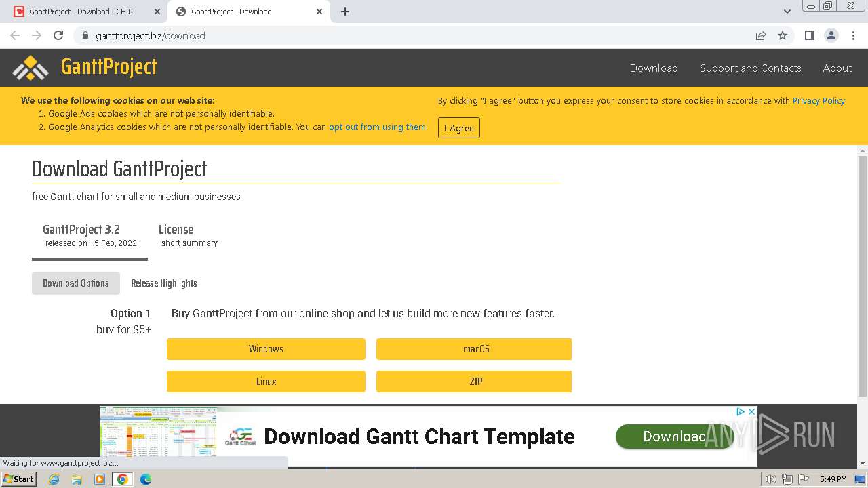Open File Explorer from the taskbar

77,479
